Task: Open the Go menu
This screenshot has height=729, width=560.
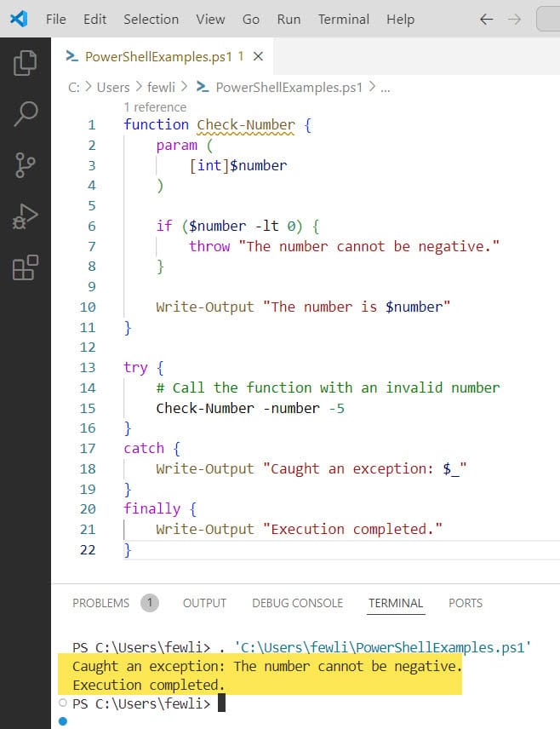Action: click(251, 19)
